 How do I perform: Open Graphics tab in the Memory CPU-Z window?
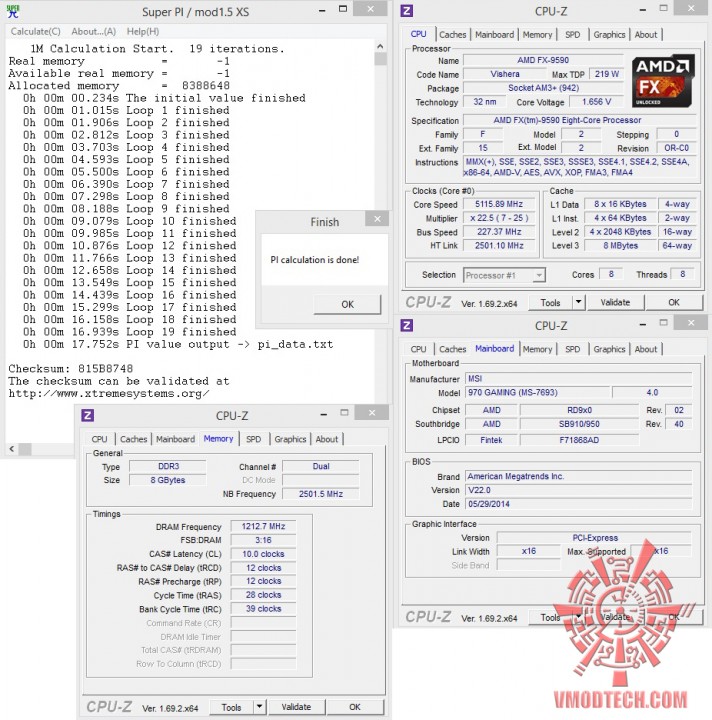click(x=290, y=439)
